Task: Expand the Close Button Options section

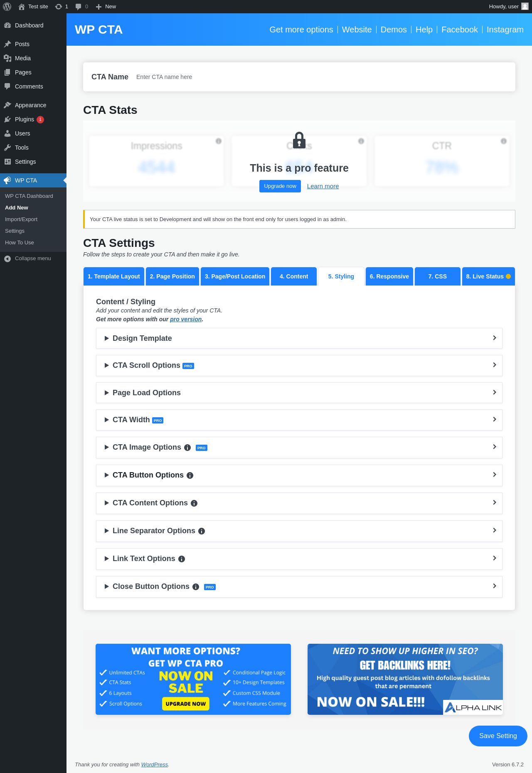Action: 299,586
